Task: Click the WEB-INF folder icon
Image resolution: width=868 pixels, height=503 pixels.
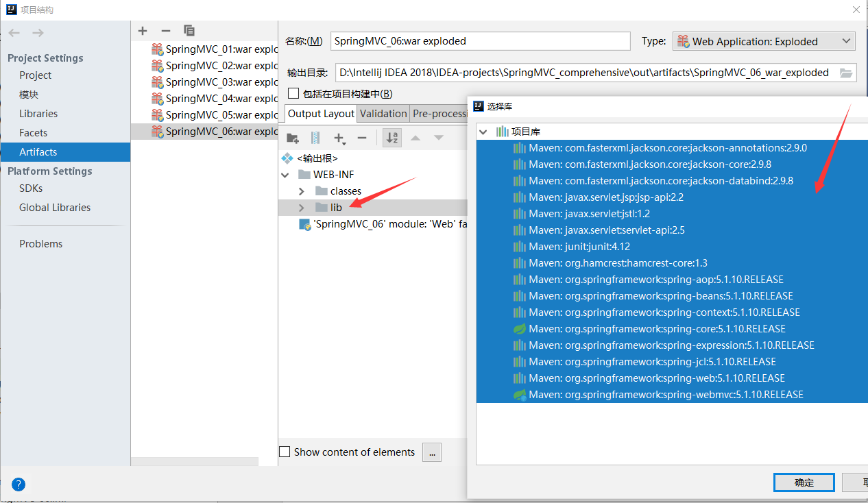Action: 304,175
